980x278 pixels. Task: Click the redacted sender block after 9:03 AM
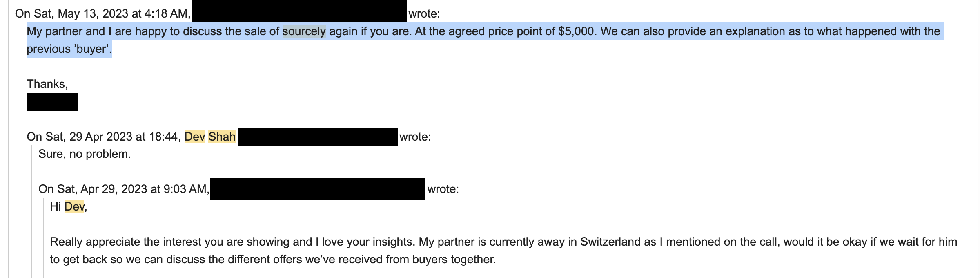click(x=318, y=188)
